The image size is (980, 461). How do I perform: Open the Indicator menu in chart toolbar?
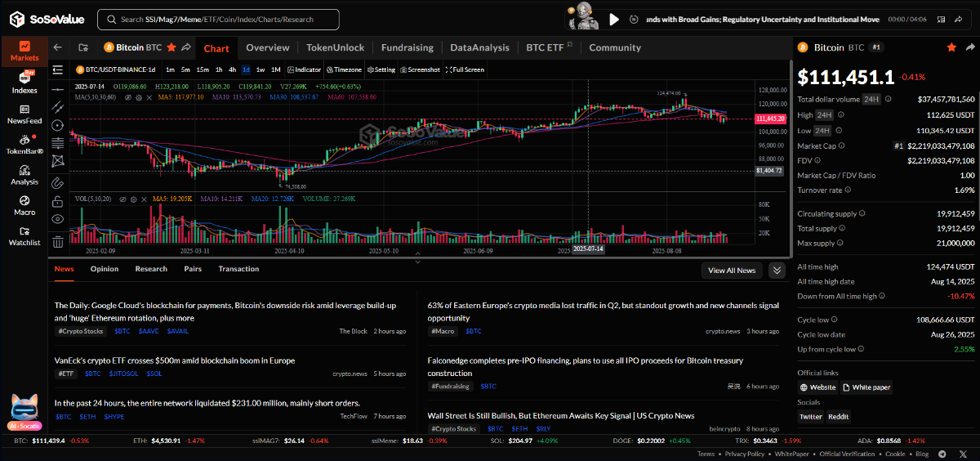[304, 69]
